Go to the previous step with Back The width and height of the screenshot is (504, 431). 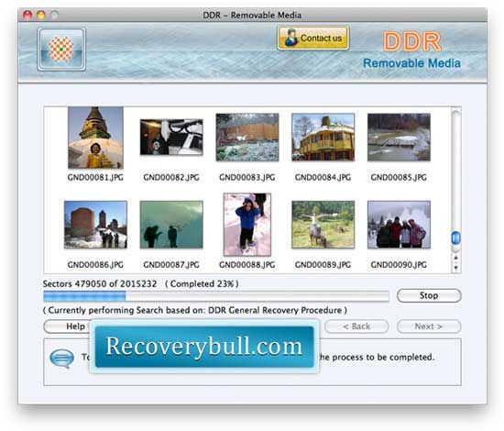coord(356,326)
